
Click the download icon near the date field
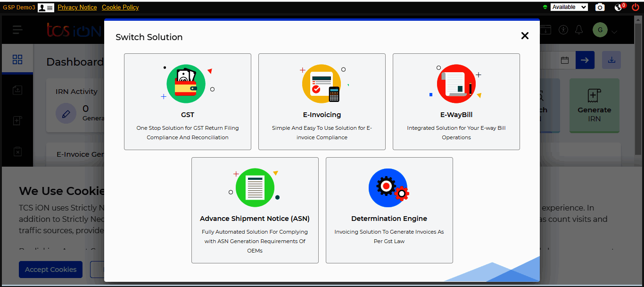[611, 60]
